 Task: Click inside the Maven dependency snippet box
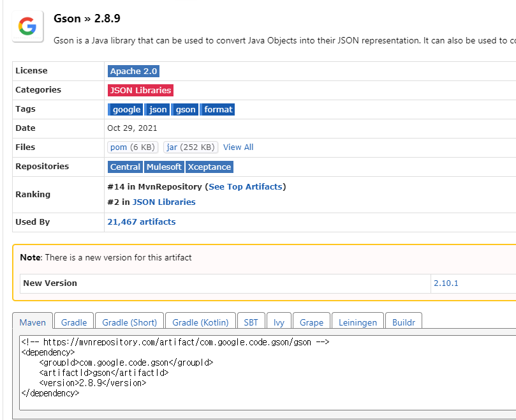[x=267, y=373]
